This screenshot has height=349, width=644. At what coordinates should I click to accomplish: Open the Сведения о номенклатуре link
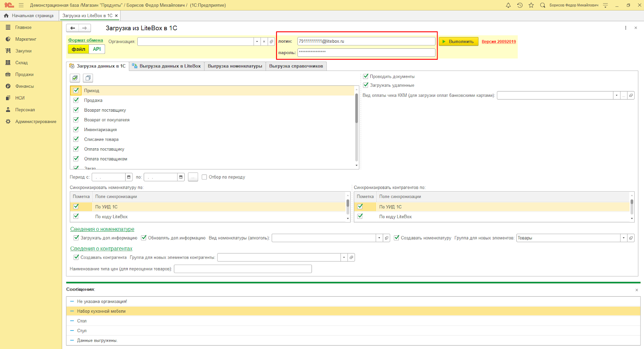click(102, 229)
